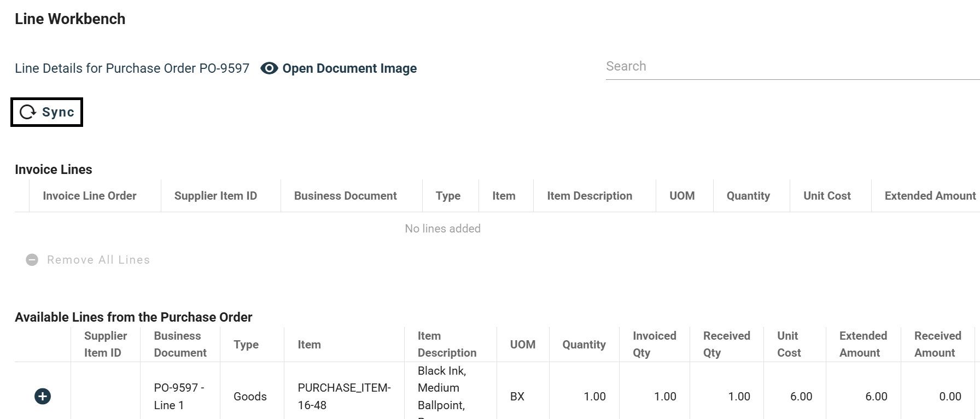This screenshot has width=980, height=419.
Task: Click the Black Ink item description cell
Action: (x=442, y=388)
